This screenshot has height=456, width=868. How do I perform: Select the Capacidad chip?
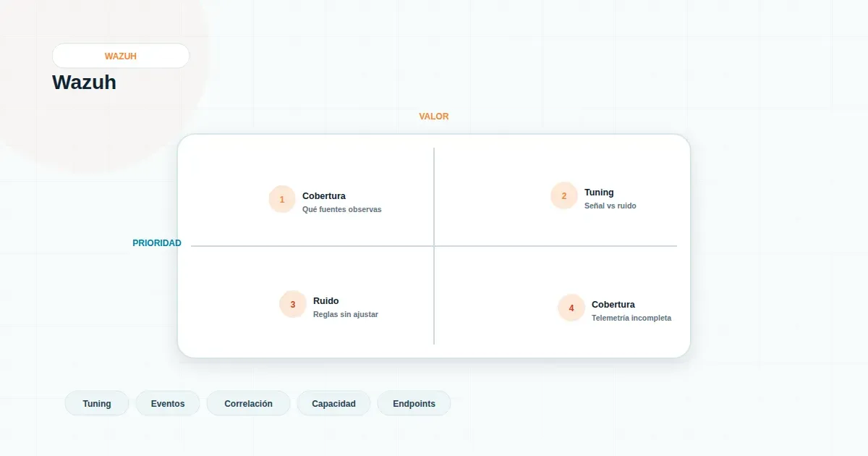click(333, 403)
